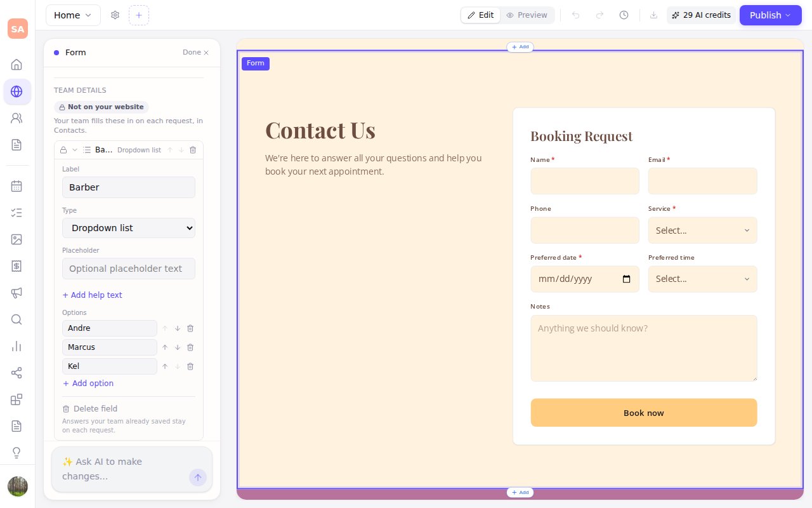Open the user profile avatar
812x508 pixels.
click(x=18, y=486)
